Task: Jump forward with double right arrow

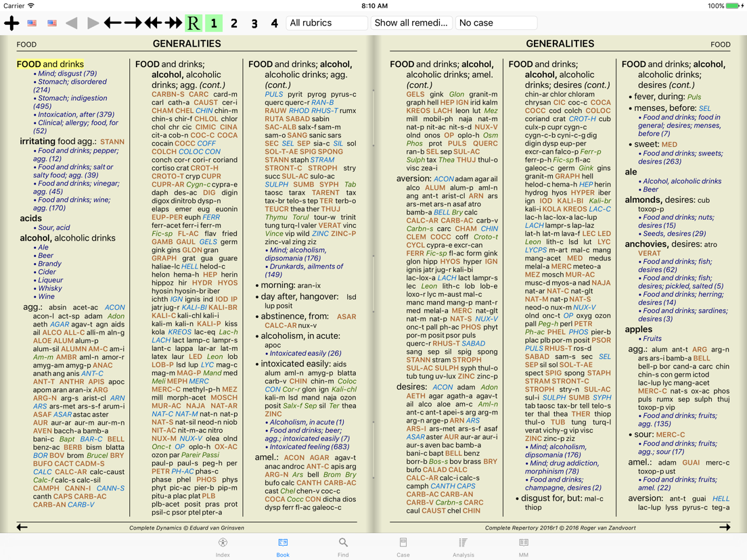Action: 173,23
